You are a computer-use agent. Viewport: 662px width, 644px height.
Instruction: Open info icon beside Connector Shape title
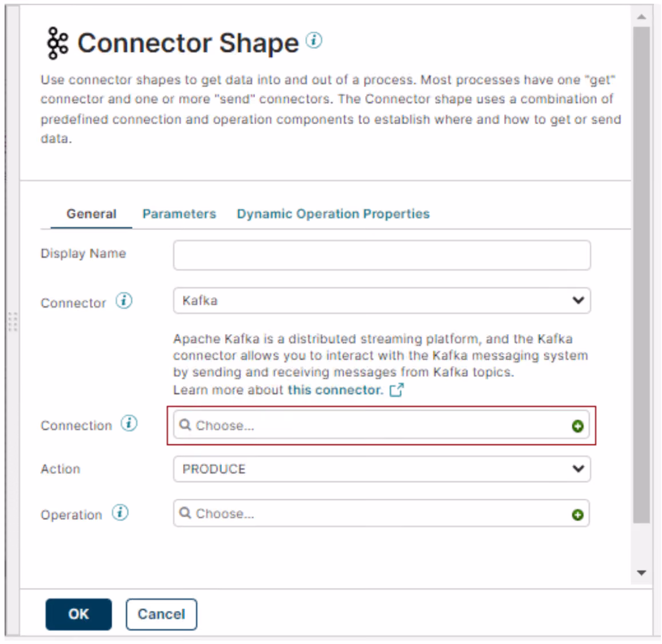pos(314,40)
